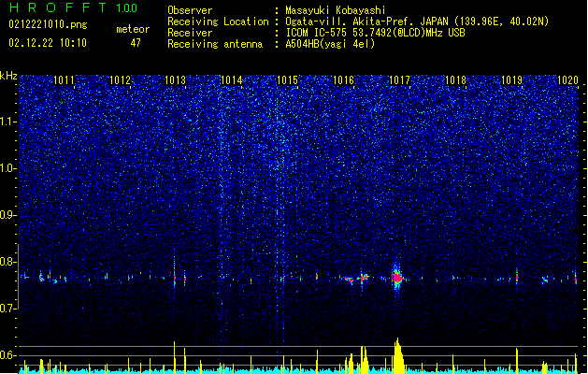Click the 1011 time marker

(64, 80)
